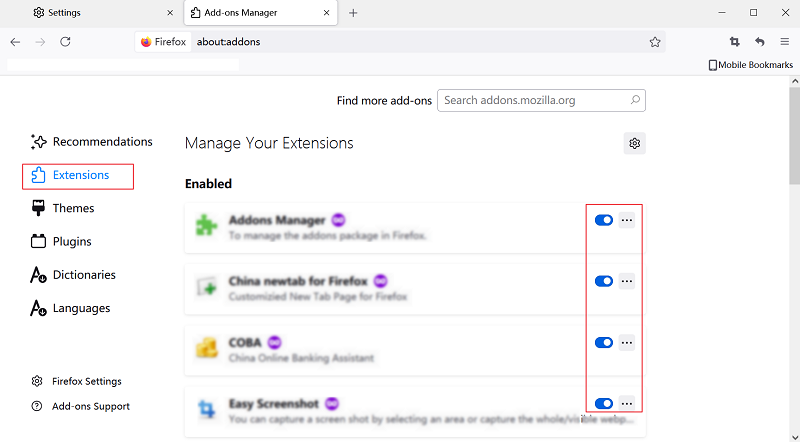Open the extensions gear tools menu
This screenshot has height=442, width=800.
pyautogui.click(x=635, y=143)
